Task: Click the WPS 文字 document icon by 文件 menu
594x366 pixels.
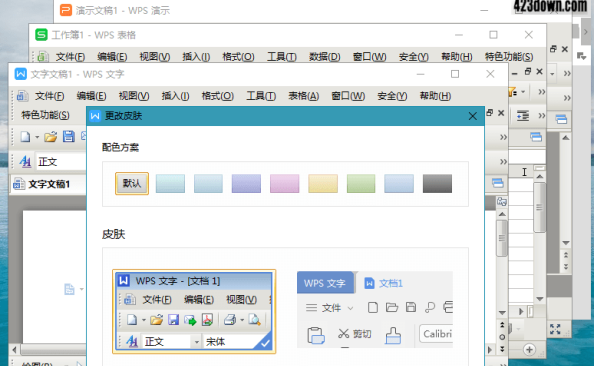Action: click(22, 96)
